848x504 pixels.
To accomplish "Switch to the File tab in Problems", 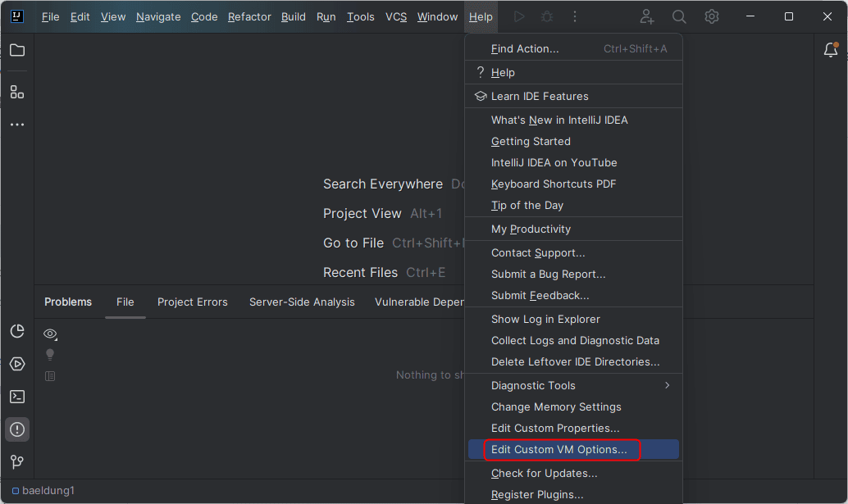I will [125, 302].
